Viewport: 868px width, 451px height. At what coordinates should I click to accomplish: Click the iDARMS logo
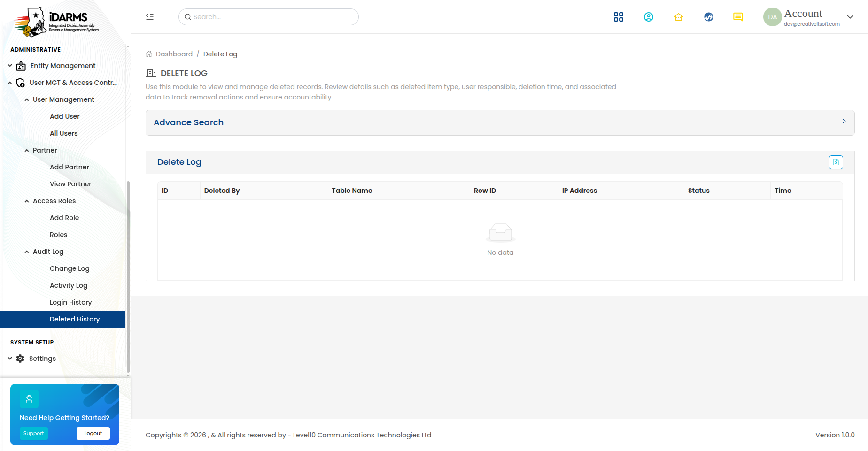coord(55,22)
